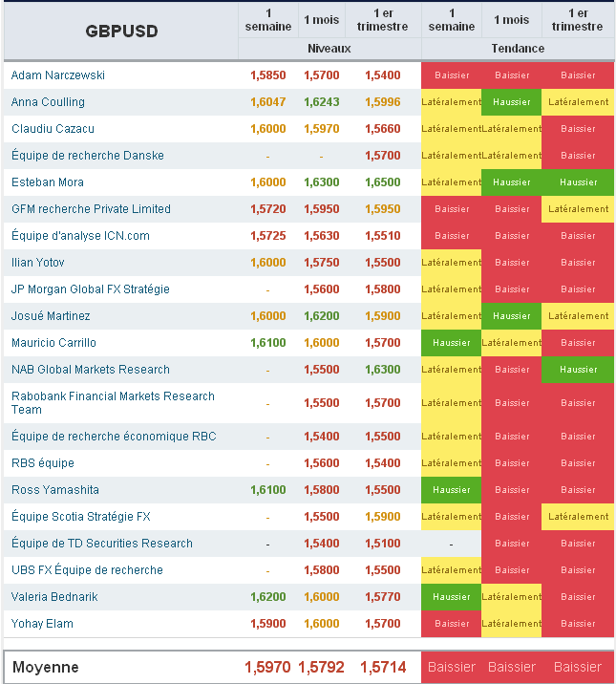Click Valeria Bednarik's 1,6200 weekly level
Screen dimensions: 616x684
268,597
